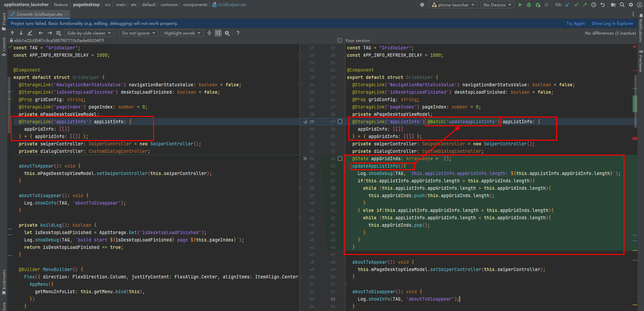Click the error indicator in right editor
Viewport: 644px width, 311px height.
(635, 47)
